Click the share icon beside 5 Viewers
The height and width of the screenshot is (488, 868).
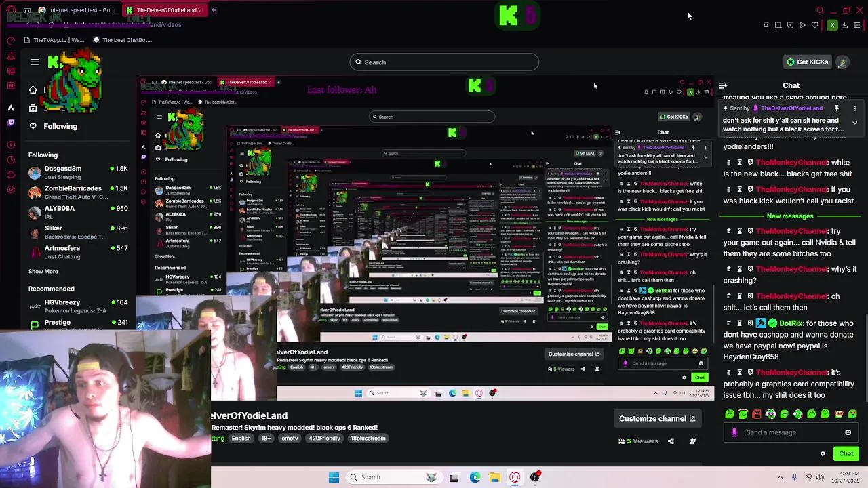tap(671, 441)
